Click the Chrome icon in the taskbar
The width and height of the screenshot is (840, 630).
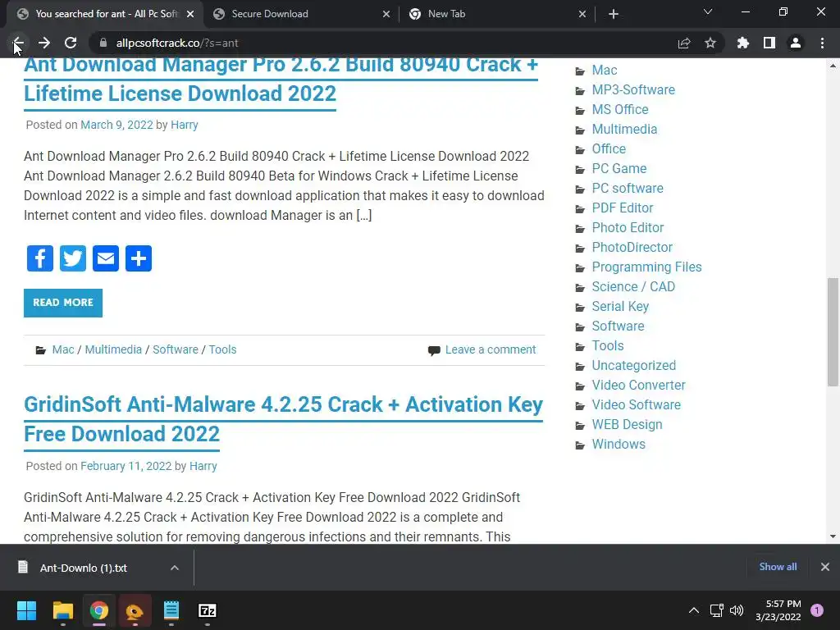pyautogui.click(x=99, y=610)
